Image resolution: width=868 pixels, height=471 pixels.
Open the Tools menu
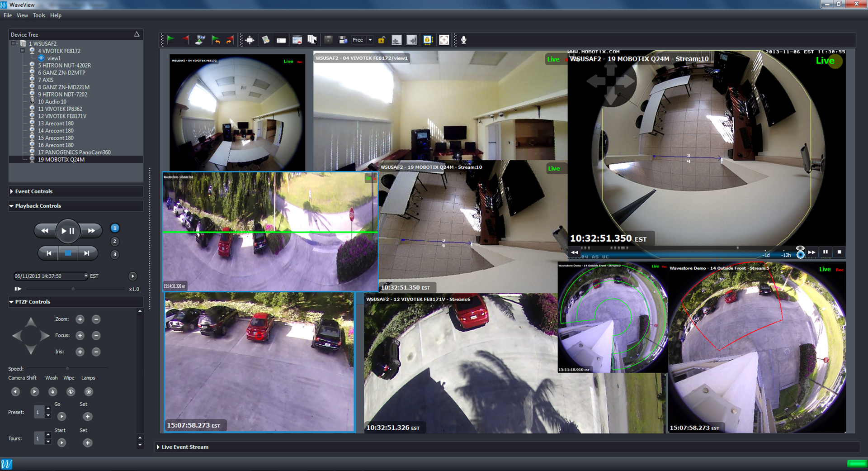click(x=39, y=15)
